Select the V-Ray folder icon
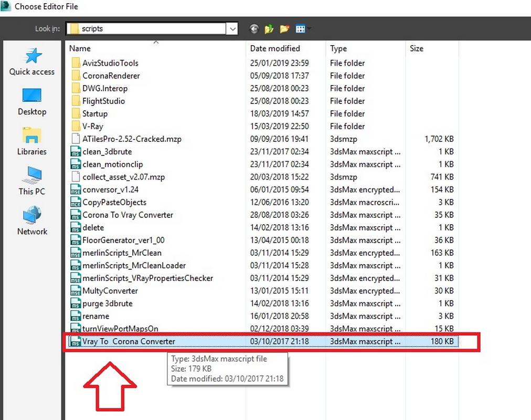 [x=76, y=127]
